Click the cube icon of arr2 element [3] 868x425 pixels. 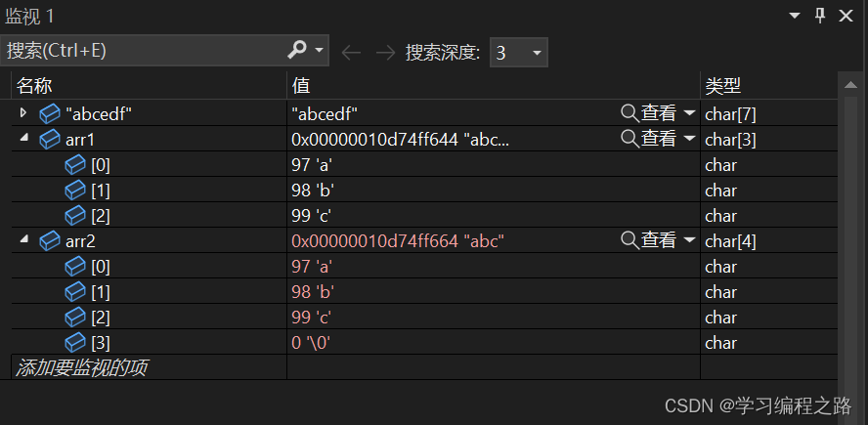coord(75,343)
